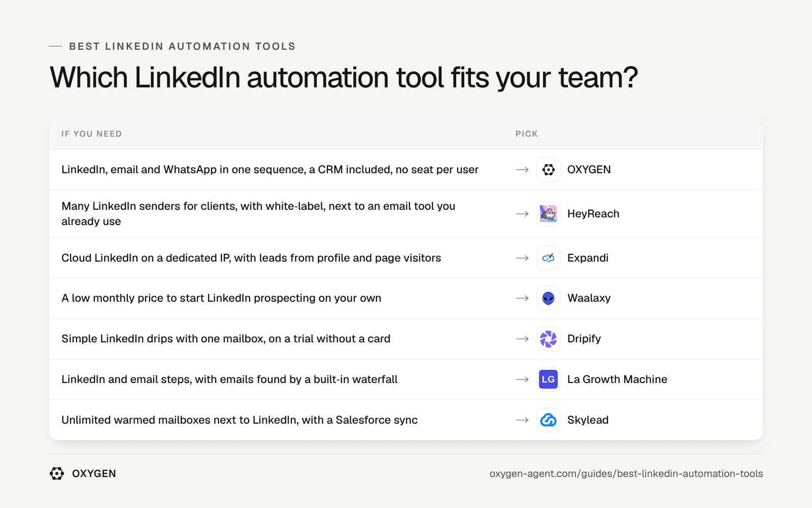This screenshot has width=812, height=508.
Task: Select the Waalaxy pick name
Action: click(x=589, y=298)
